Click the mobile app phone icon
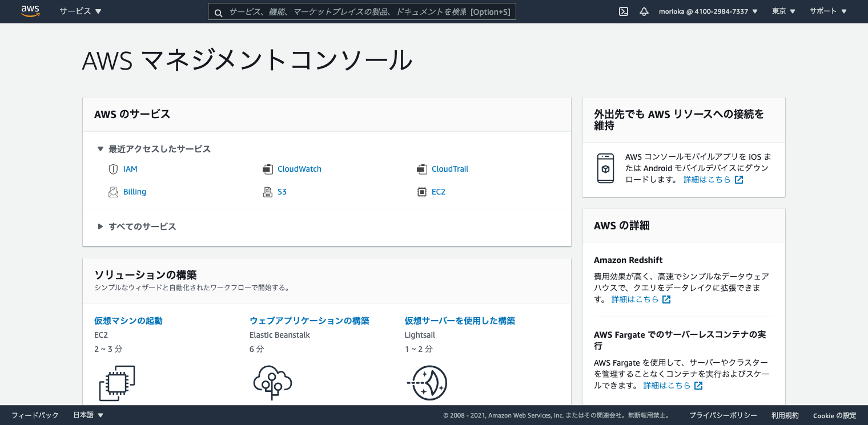Viewport: 868px width, 425px height. click(x=605, y=168)
